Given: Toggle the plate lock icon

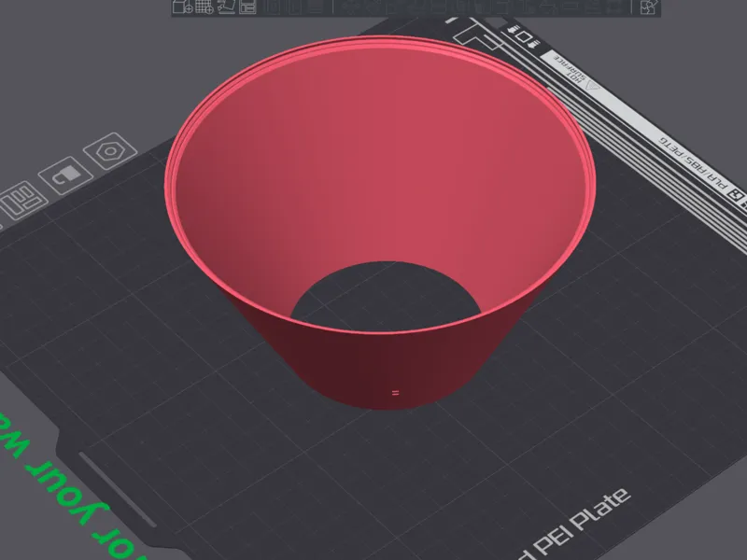Looking at the screenshot, I should pos(65,175).
